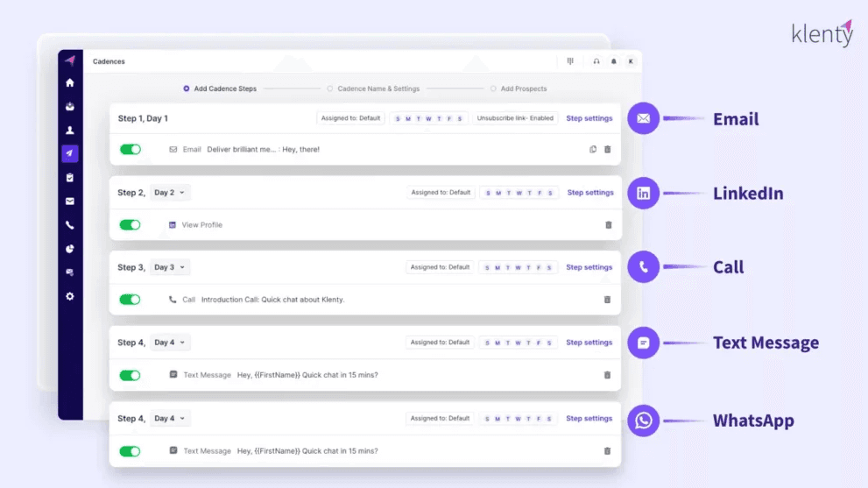Screen dimensions: 868x488
Task: Open Day 4 dropdown in first Step 4
Action: pyautogui.click(x=169, y=343)
